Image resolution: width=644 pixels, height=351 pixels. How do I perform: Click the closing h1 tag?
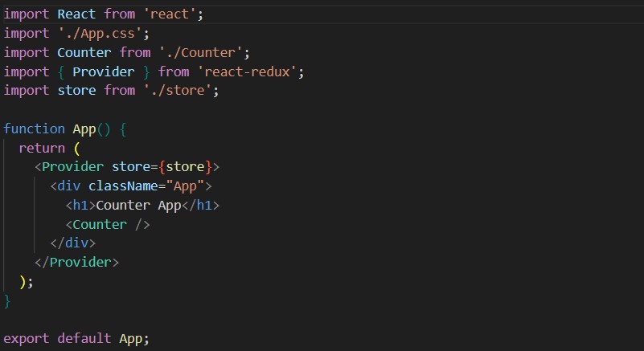pyautogui.click(x=200, y=206)
